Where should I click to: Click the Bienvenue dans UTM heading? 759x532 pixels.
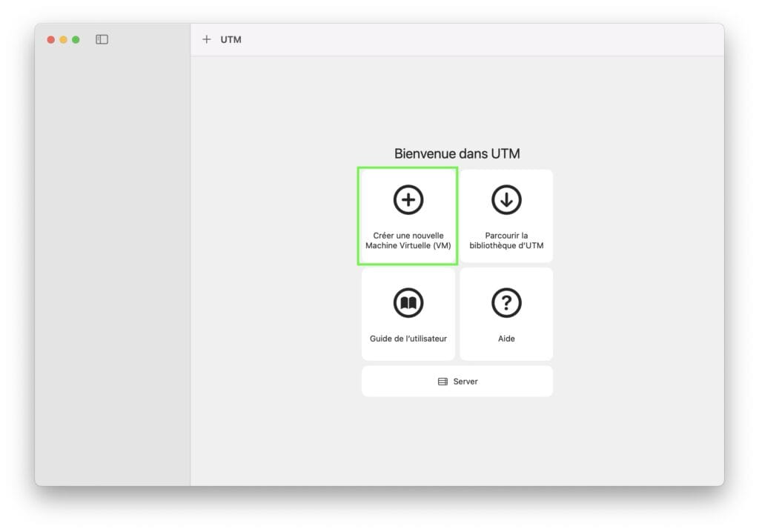(x=457, y=153)
